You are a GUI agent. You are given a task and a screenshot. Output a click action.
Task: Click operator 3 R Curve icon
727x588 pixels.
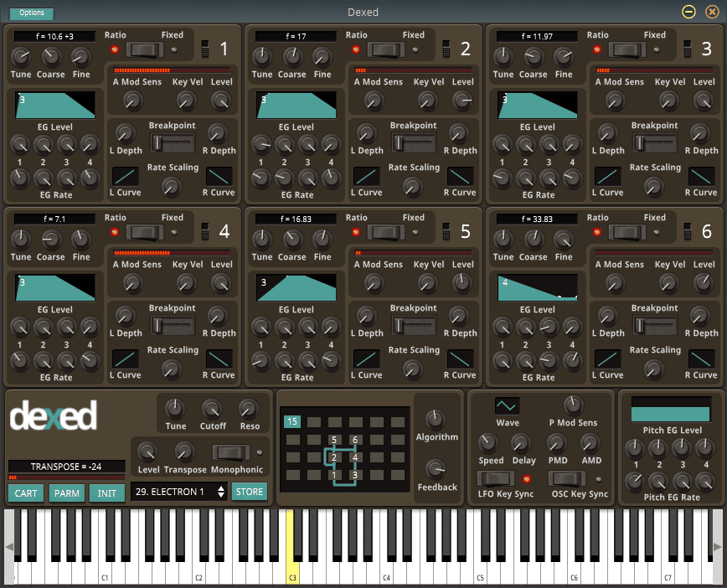702,177
